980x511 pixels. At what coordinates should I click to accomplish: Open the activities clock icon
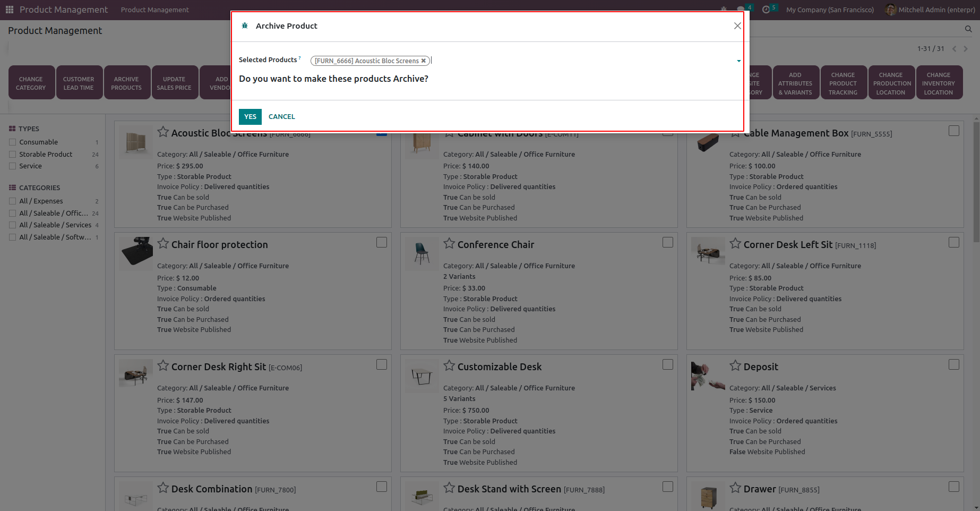pos(766,10)
